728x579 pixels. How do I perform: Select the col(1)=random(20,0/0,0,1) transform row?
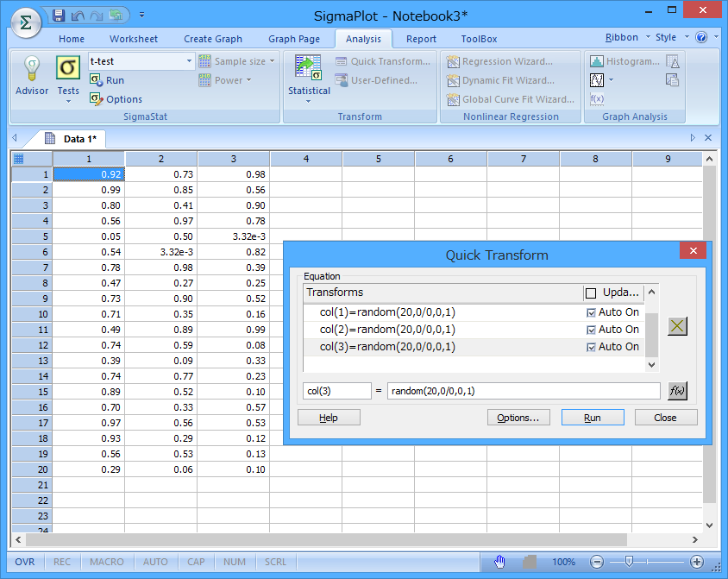click(x=474, y=312)
